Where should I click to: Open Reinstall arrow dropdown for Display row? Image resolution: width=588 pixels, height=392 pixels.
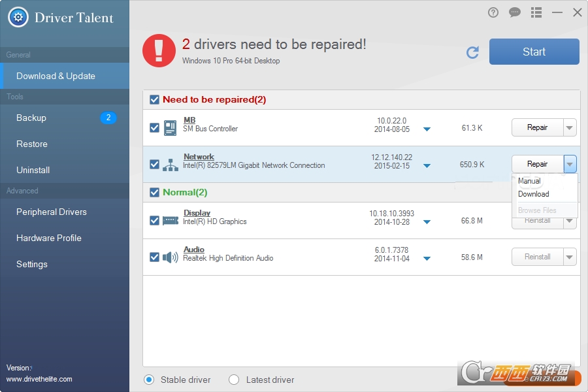tap(570, 221)
